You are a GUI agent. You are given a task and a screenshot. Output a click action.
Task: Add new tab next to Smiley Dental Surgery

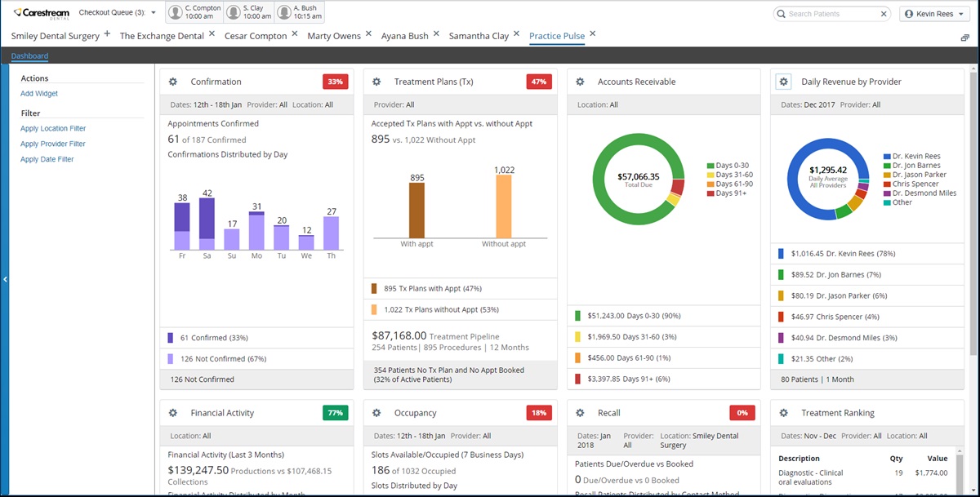coord(107,34)
